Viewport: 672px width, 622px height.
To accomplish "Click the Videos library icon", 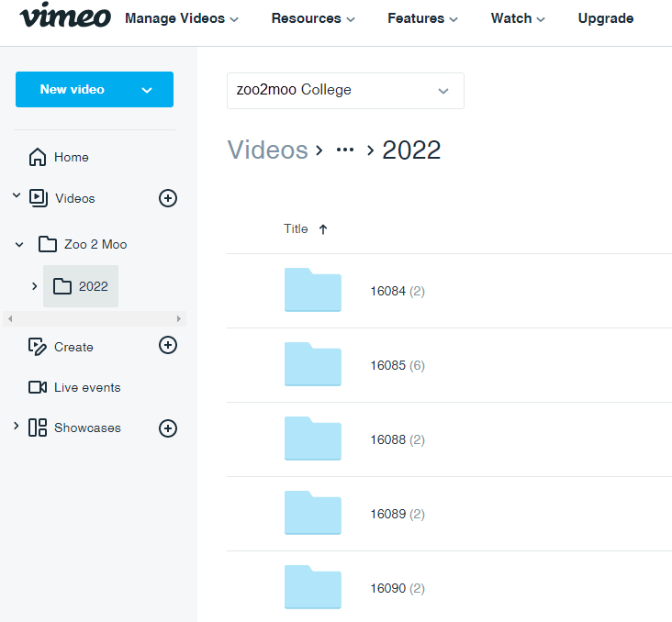I will (39, 198).
